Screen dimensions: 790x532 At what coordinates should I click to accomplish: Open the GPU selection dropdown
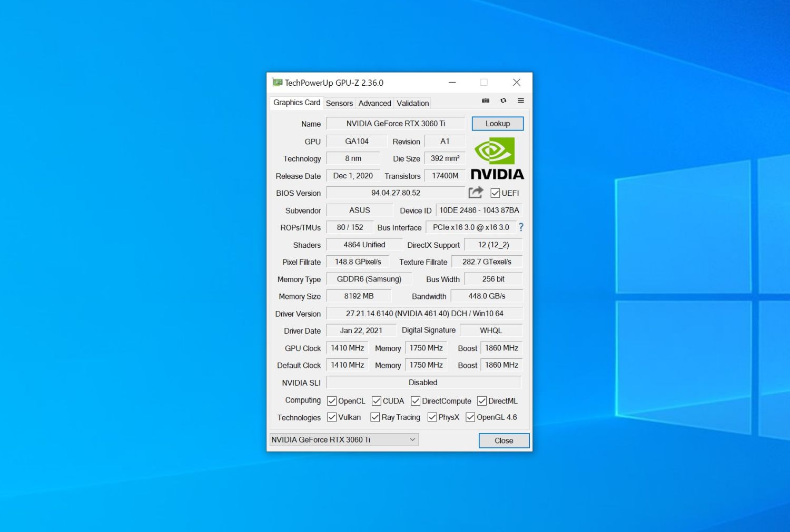[x=344, y=439]
